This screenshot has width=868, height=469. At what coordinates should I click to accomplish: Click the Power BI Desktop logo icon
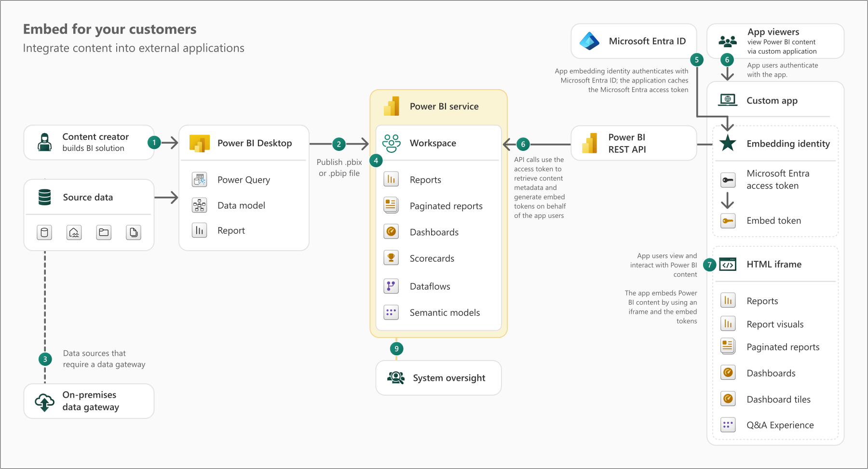(200, 143)
